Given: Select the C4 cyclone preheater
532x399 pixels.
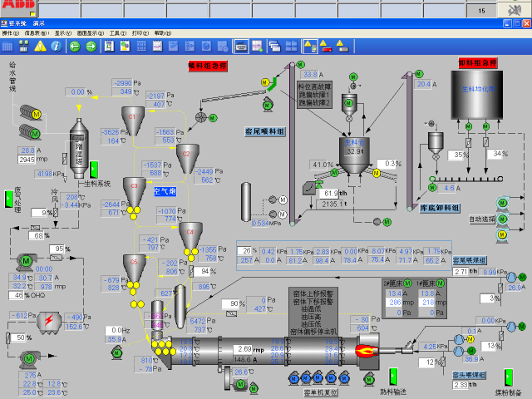Looking at the screenshot, I should click(x=190, y=236).
